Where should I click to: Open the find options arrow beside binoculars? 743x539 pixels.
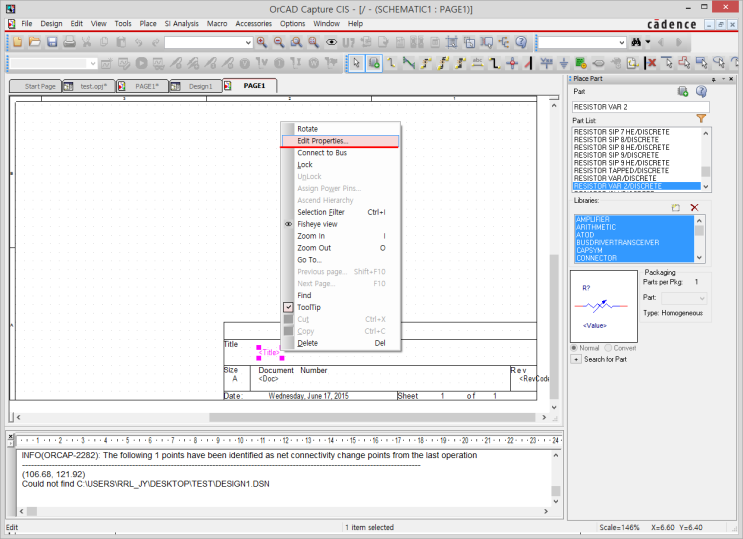648,42
